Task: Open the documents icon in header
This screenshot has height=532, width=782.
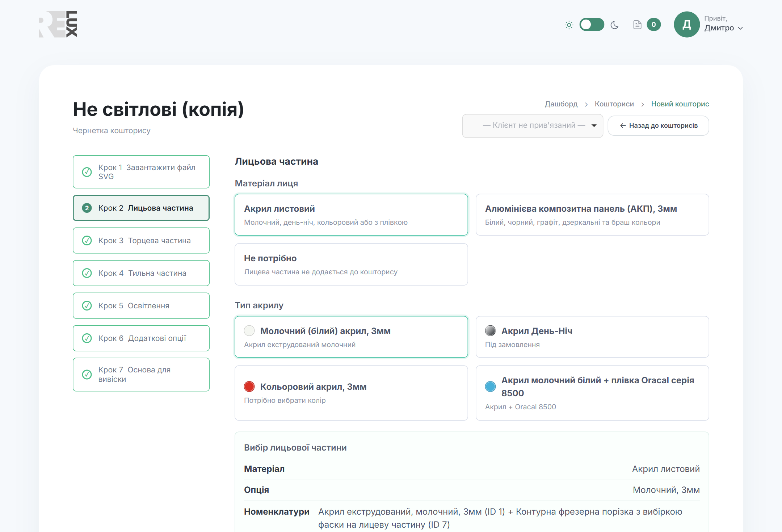Action: click(x=637, y=25)
